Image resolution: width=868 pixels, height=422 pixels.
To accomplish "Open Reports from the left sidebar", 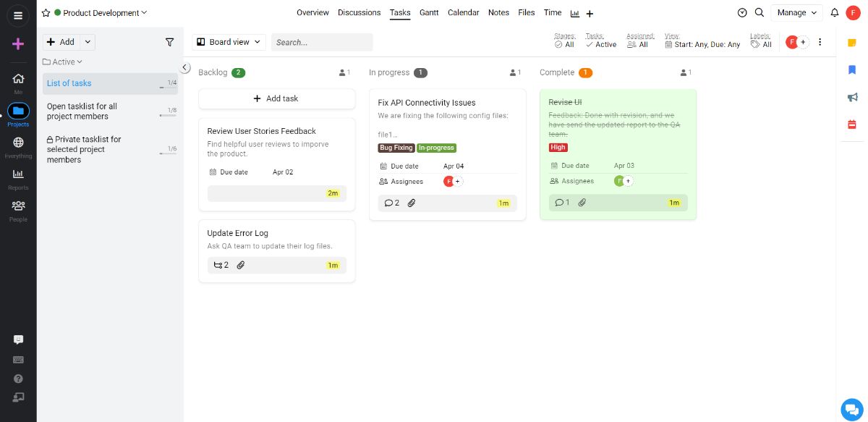I will [x=18, y=174].
